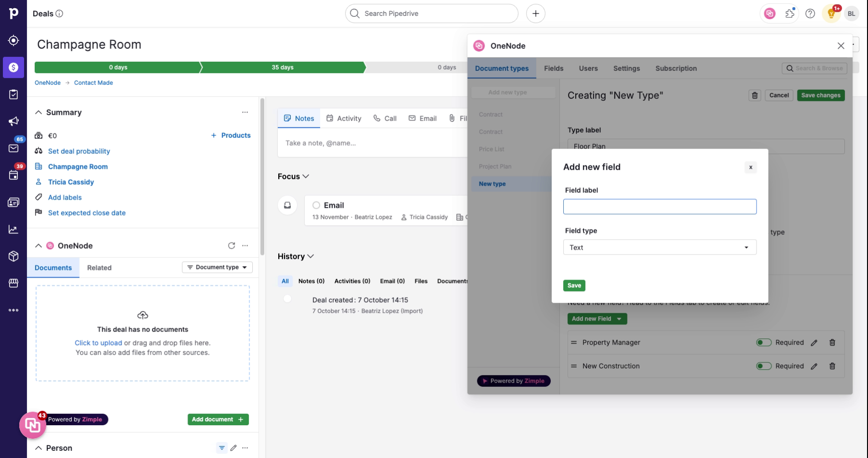Viewport: 868px width, 458px height.
Task: Open OneNode pink icon in top bar
Action: click(x=770, y=13)
